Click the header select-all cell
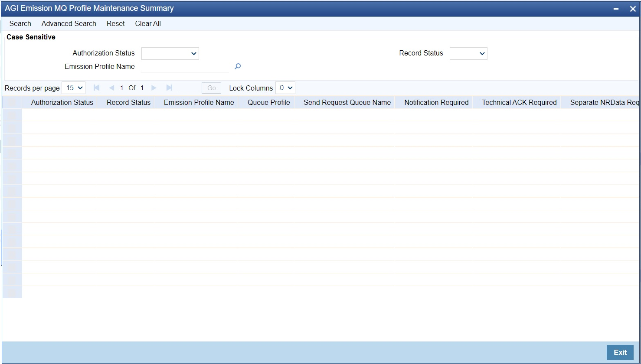The height and width of the screenshot is (364, 641). [x=12, y=103]
